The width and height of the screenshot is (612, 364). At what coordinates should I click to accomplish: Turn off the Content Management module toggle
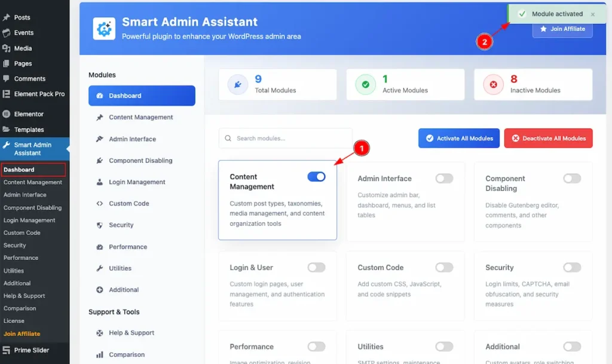click(x=316, y=177)
